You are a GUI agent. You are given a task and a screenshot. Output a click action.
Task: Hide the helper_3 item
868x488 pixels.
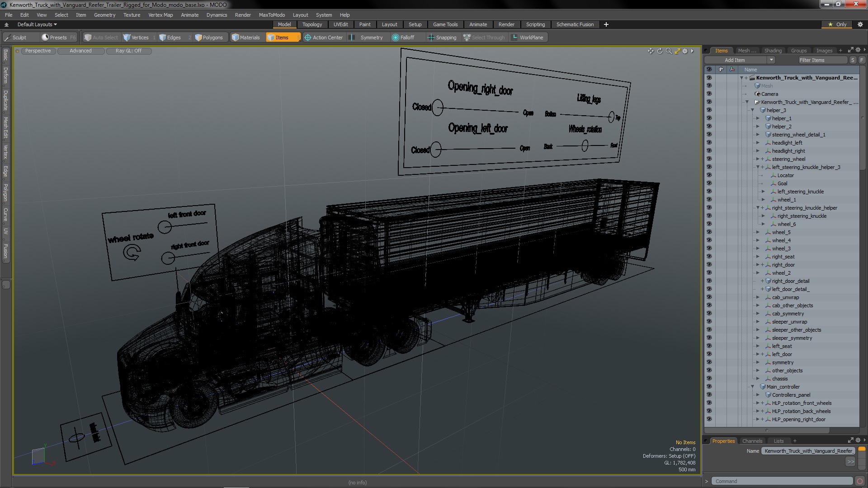[709, 110]
